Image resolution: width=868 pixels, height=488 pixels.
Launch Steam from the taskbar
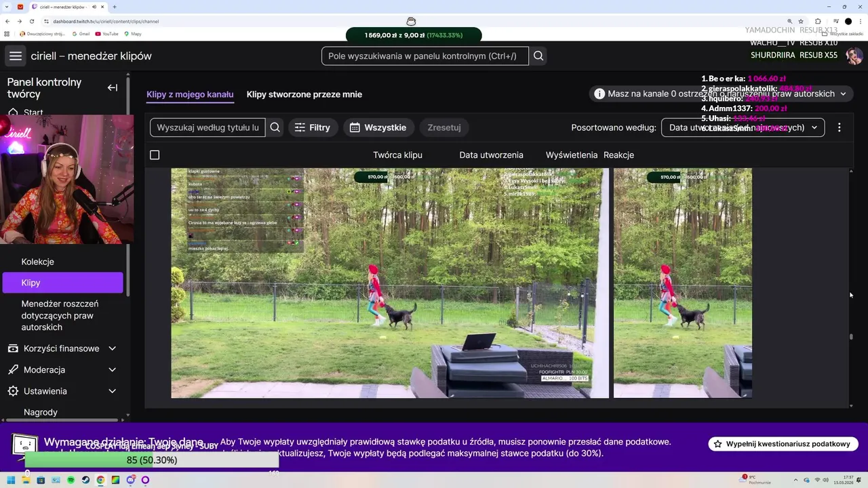pyautogui.click(x=85, y=480)
